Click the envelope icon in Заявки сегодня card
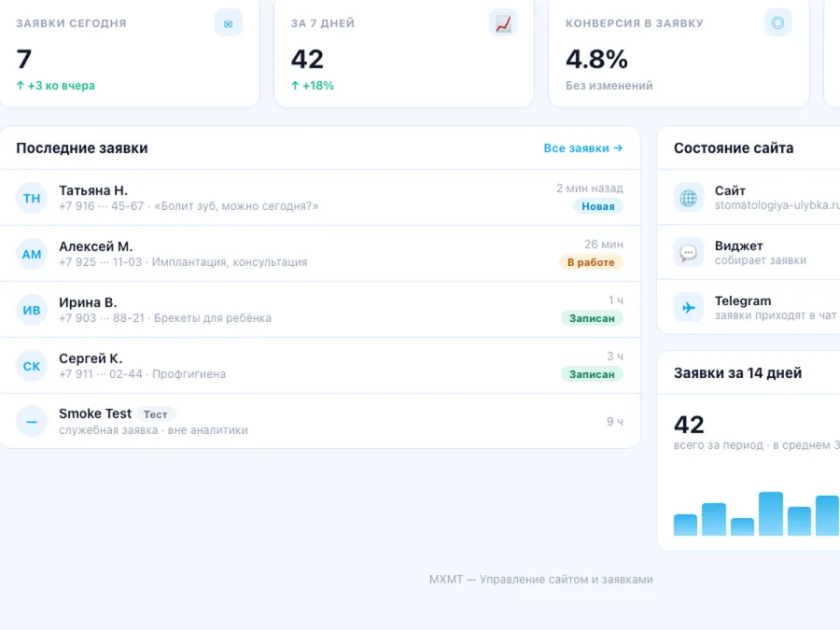The height and width of the screenshot is (630, 840). coord(229,23)
